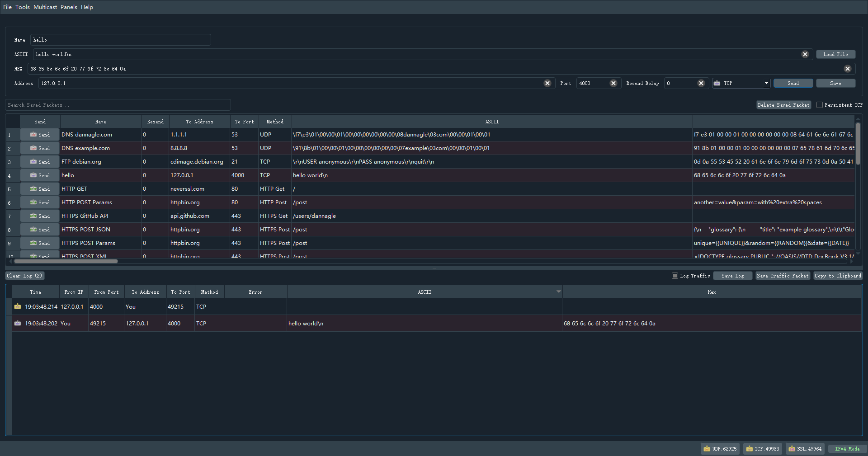The width and height of the screenshot is (868, 456).
Task: Send the HTTPS POST JSON saved packet
Action: pyautogui.click(x=40, y=230)
